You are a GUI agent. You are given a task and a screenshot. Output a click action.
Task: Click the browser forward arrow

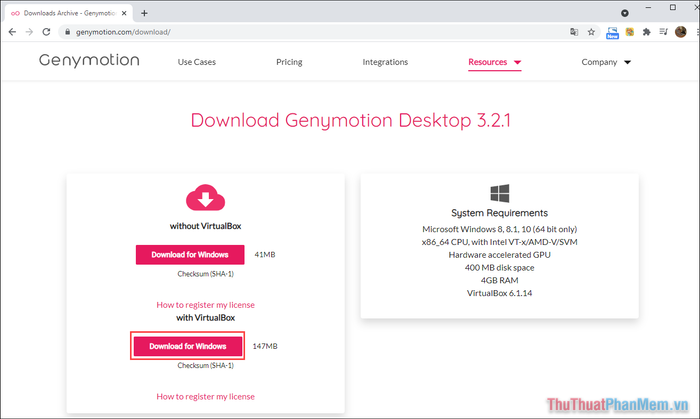(x=29, y=32)
